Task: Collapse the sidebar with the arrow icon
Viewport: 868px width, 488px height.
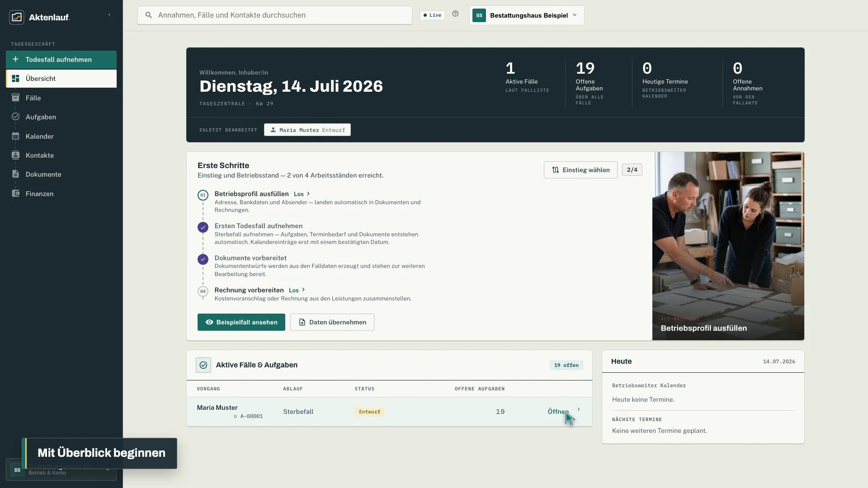Action: pyautogui.click(x=109, y=15)
